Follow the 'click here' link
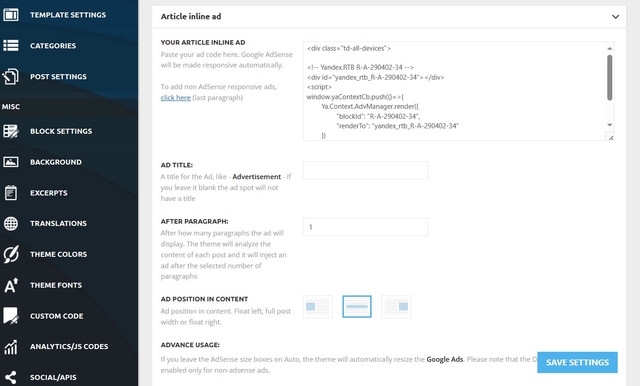The image size is (640, 386). (176, 98)
